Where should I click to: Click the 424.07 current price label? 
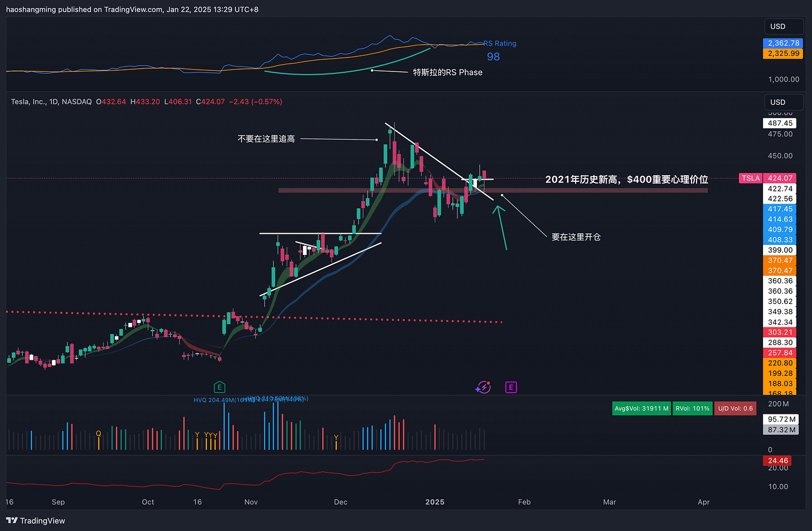pyautogui.click(x=780, y=178)
